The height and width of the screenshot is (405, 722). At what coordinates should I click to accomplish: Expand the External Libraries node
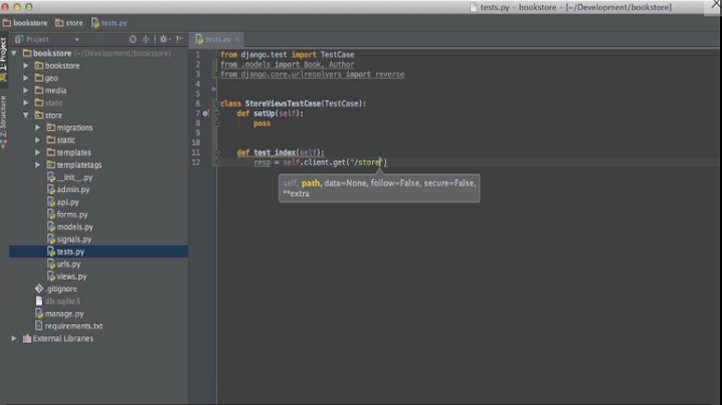[x=14, y=338]
